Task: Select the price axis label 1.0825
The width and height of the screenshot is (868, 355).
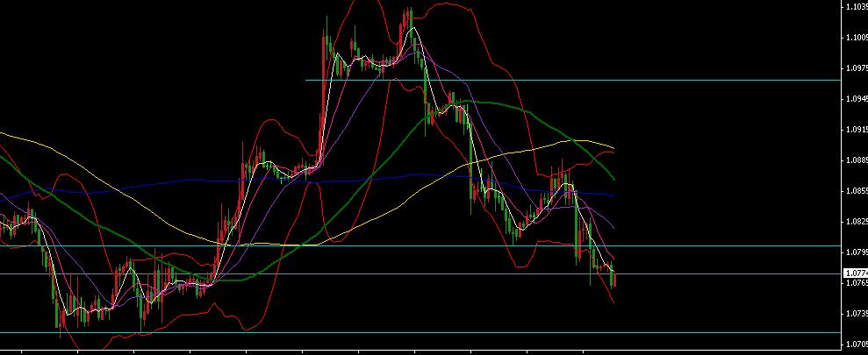Action: click(x=857, y=221)
